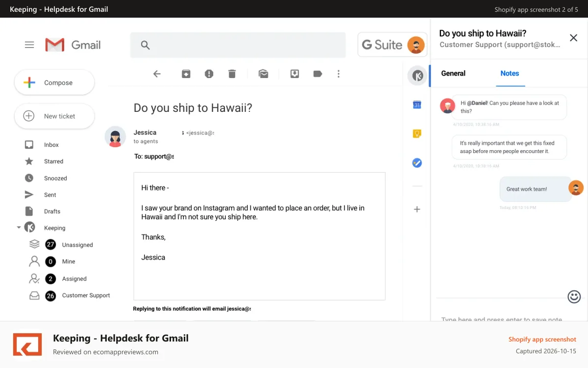Click the Gmail logo
Screen dimensions: 588x368
tap(73, 45)
